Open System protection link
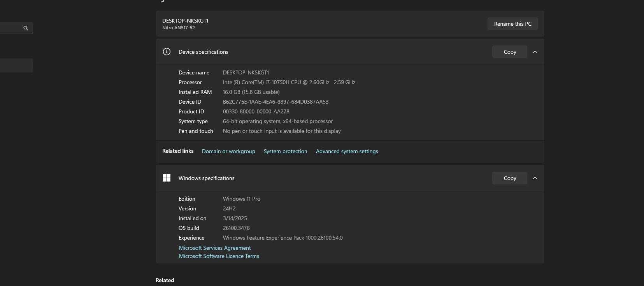Screen dimensions: 644x286 [x=285, y=151]
